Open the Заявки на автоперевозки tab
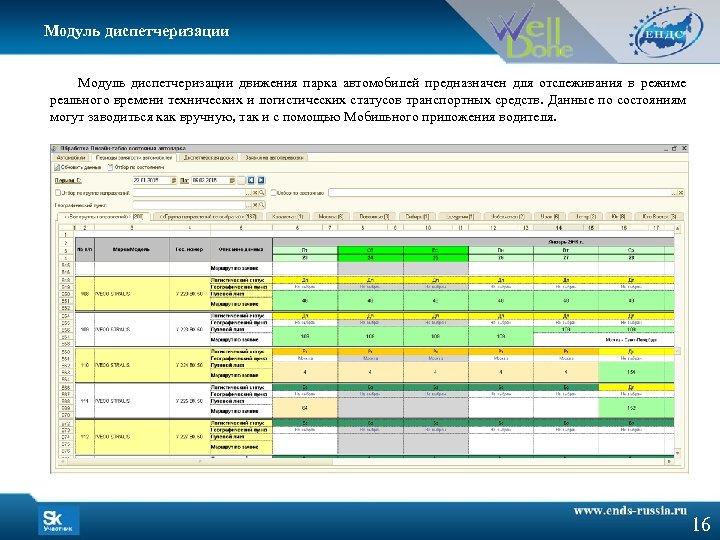 click(x=274, y=158)
